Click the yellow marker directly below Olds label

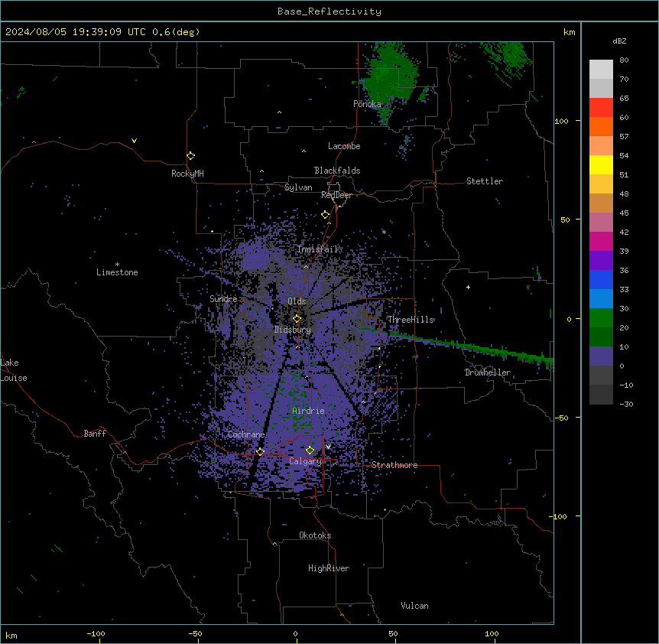point(297,319)
